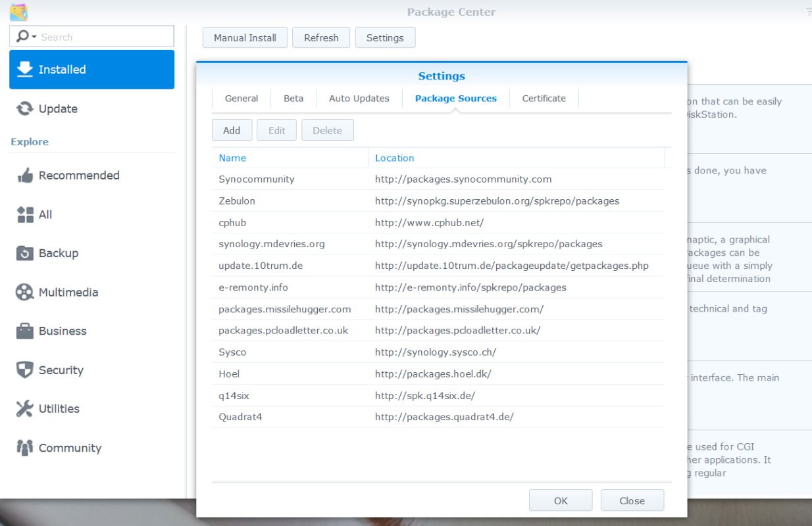Click the Update refresh icon
The image size is (812, 526).
pyautogui.click(x=24, y=108)
